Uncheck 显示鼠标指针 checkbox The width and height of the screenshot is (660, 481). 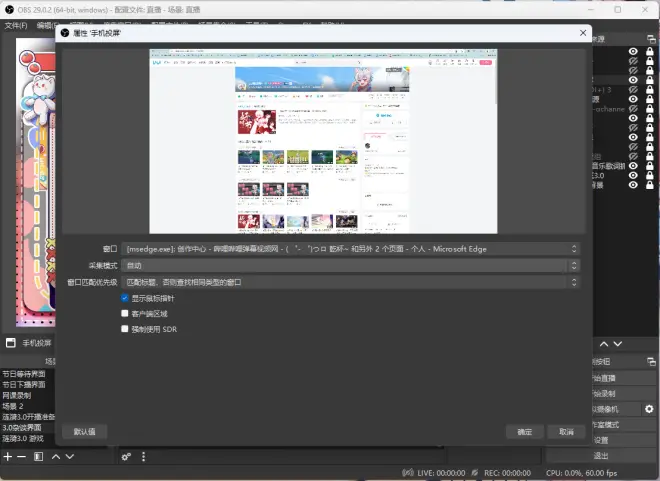click(x=125, y=298)
